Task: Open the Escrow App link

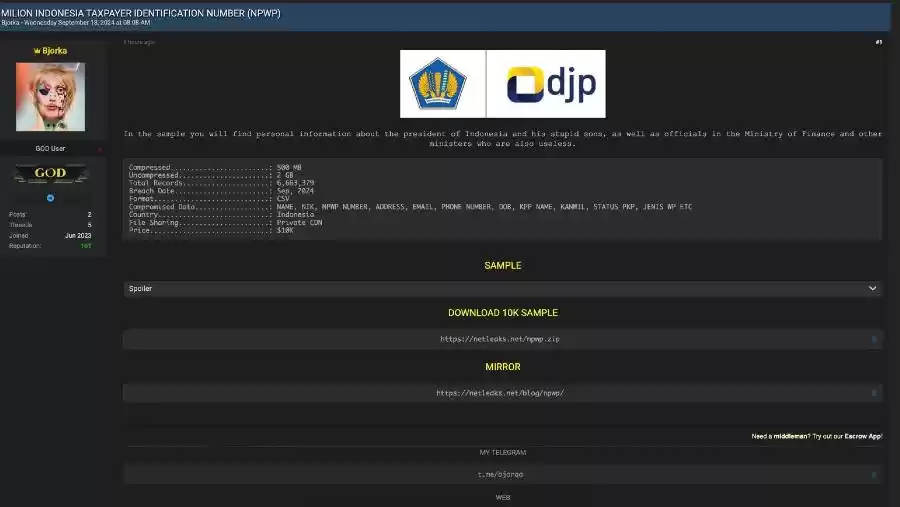Action: [x=863, y=436]
